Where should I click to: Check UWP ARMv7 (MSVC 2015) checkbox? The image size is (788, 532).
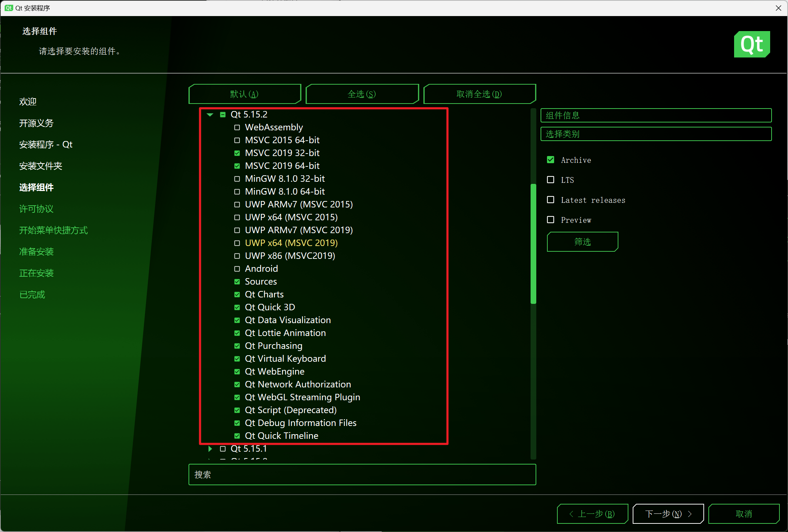point(237,205)
